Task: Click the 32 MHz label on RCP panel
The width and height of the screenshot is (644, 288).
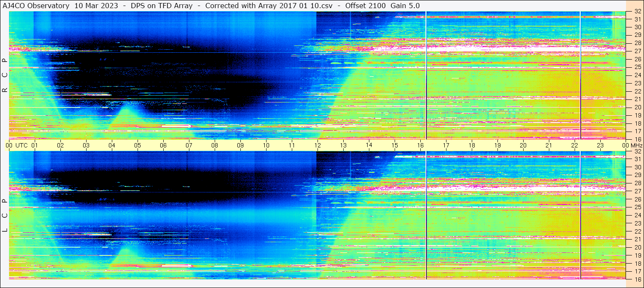Action: 638,12
